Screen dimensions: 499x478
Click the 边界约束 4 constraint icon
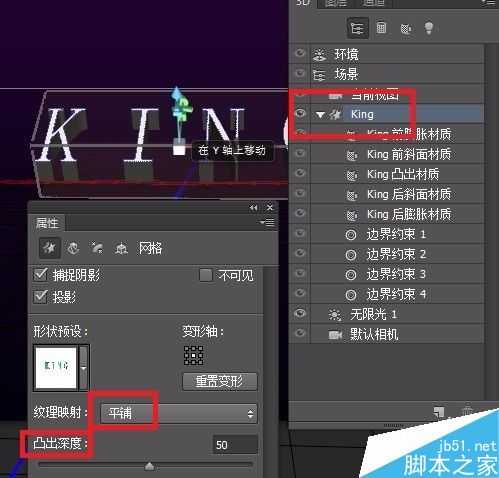click(351, 295)
